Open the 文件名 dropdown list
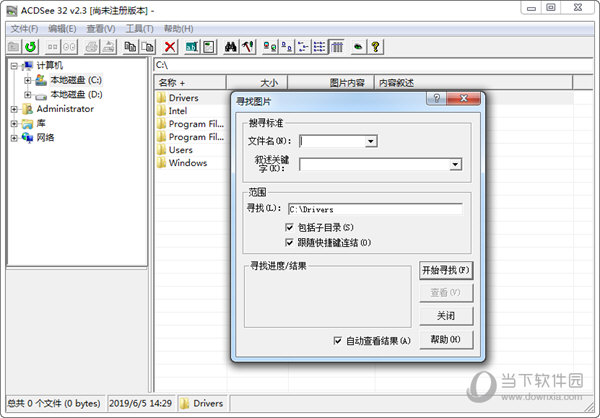This screenshot has width=600, height=418. click(371, 142)
